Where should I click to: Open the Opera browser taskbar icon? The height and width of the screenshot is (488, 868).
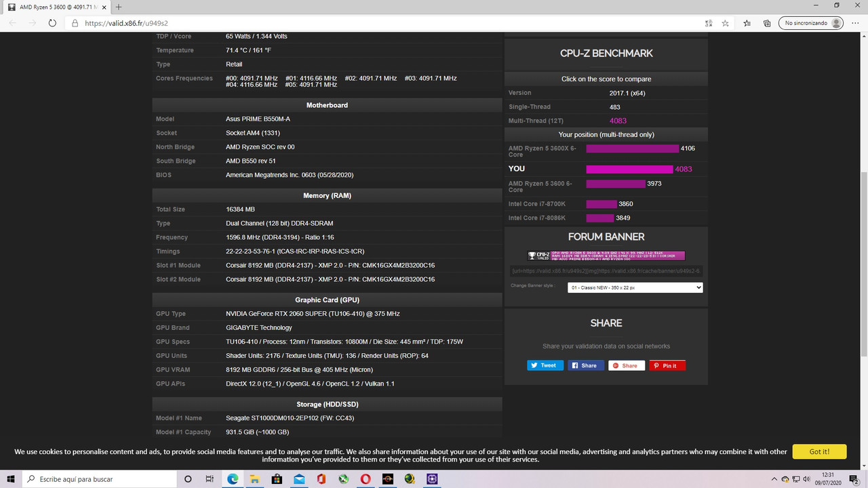(366, 479)
